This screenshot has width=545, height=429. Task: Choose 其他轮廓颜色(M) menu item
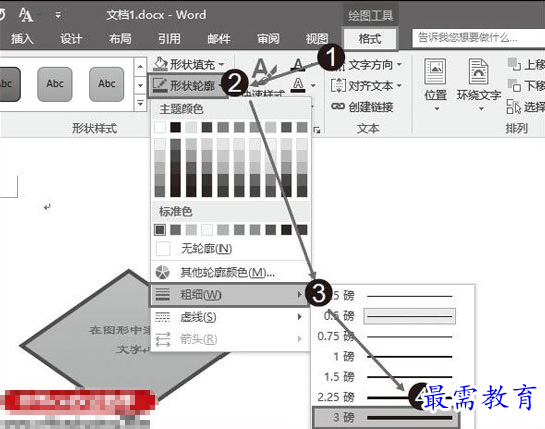(231, 273)
